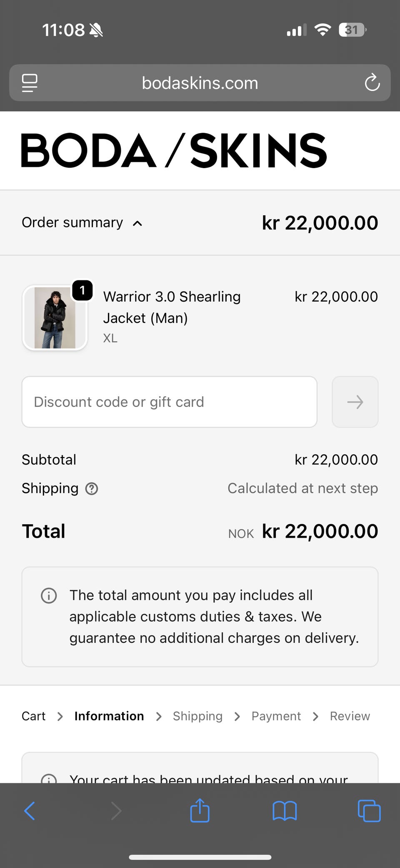This screenshot has width=400, height=868.
Task: Tap the Discount code or gift card field
Action: (x=169, y=402)
